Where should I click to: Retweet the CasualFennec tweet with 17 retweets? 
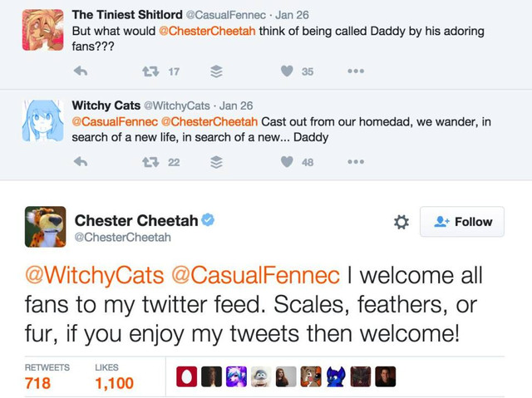tap(150, 71)
